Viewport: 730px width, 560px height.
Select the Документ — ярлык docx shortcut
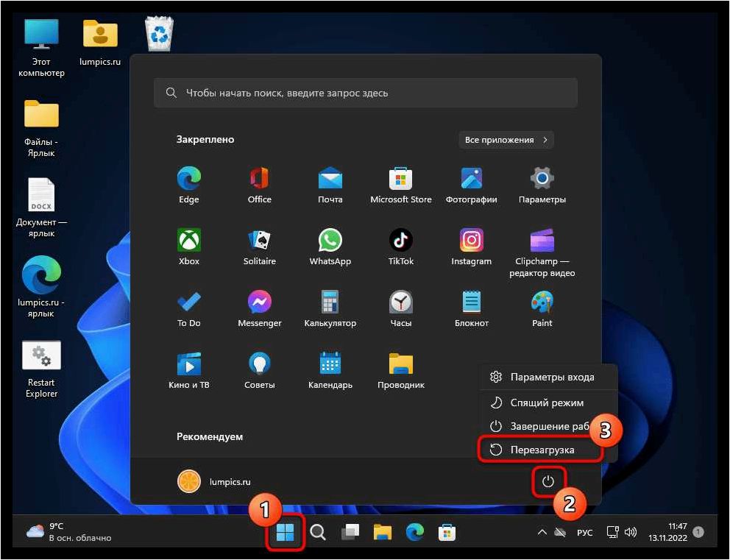[x=41, y=208]
